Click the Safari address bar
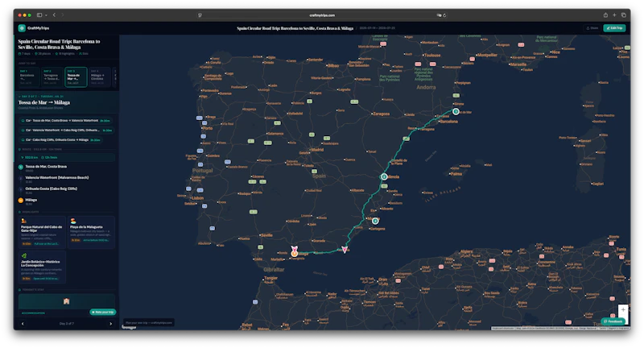The image size is (644, 348). [x=322, y=15]
